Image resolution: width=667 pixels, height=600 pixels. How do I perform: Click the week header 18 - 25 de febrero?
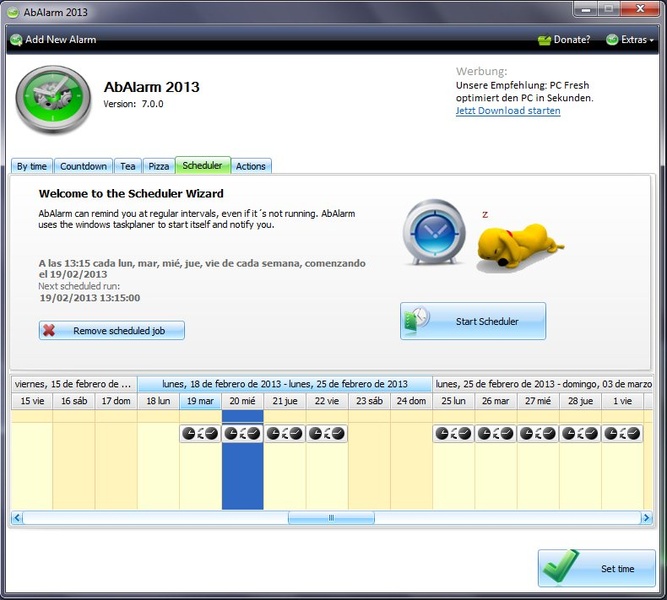click(285, 384)
